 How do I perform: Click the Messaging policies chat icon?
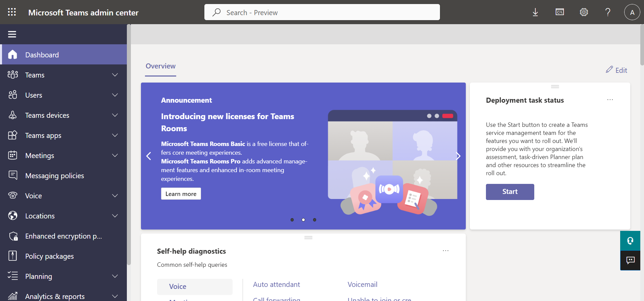point(13,175)
